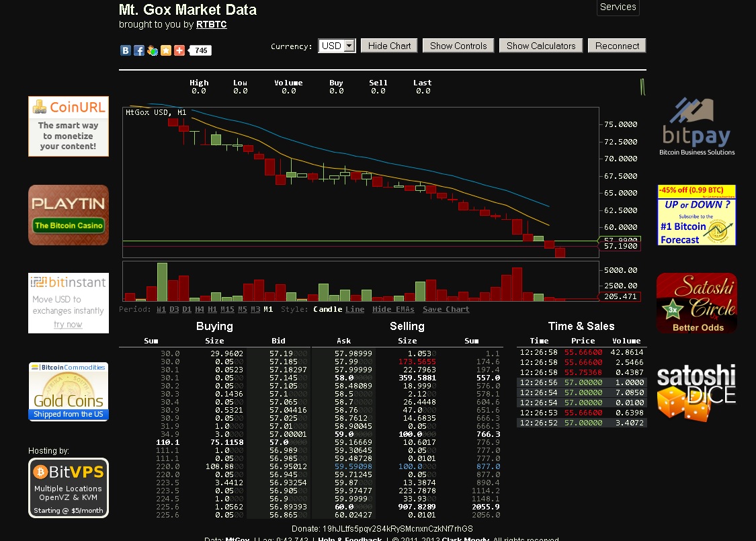
Task: Click the ask size 907.8289
Action: pyautogui.click(x=417, y=507)
